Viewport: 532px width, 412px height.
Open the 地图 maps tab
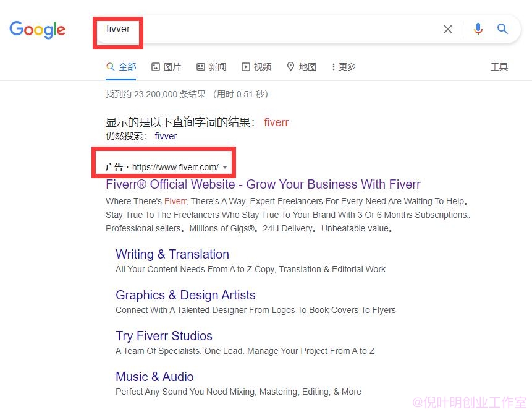click(x=302, y=67)
